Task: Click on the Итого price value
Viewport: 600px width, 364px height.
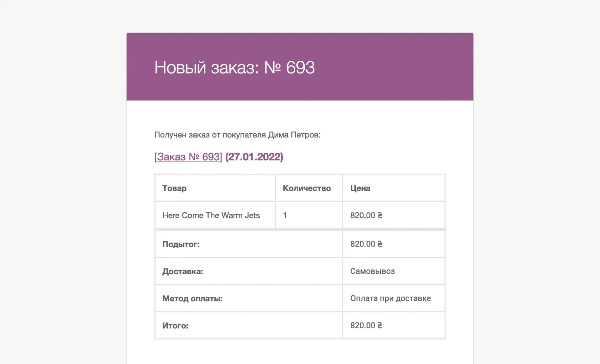Action: [367, 325]
